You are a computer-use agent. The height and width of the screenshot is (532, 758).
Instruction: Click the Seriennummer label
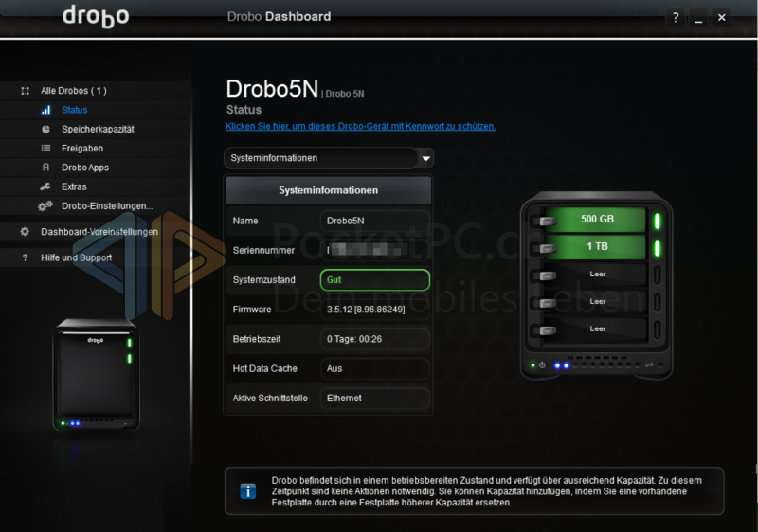pyautogui.click(x=263, y=250)
